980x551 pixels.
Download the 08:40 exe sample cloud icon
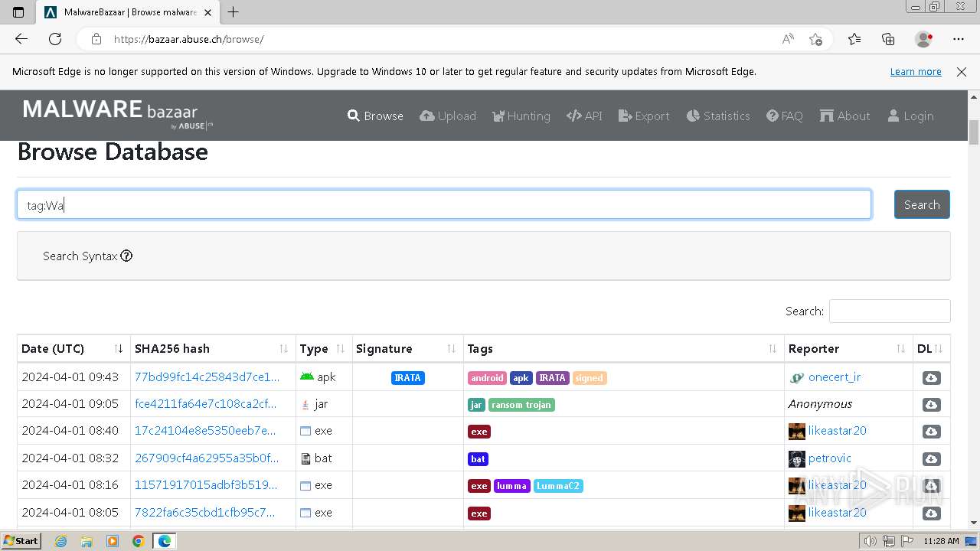click(x=931, y=432)
